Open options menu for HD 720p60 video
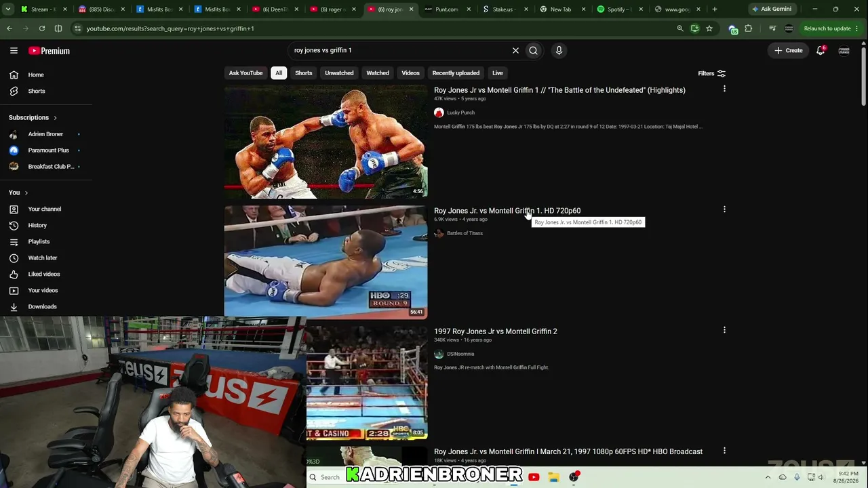 pyautogui.click(x=724, y=209)
